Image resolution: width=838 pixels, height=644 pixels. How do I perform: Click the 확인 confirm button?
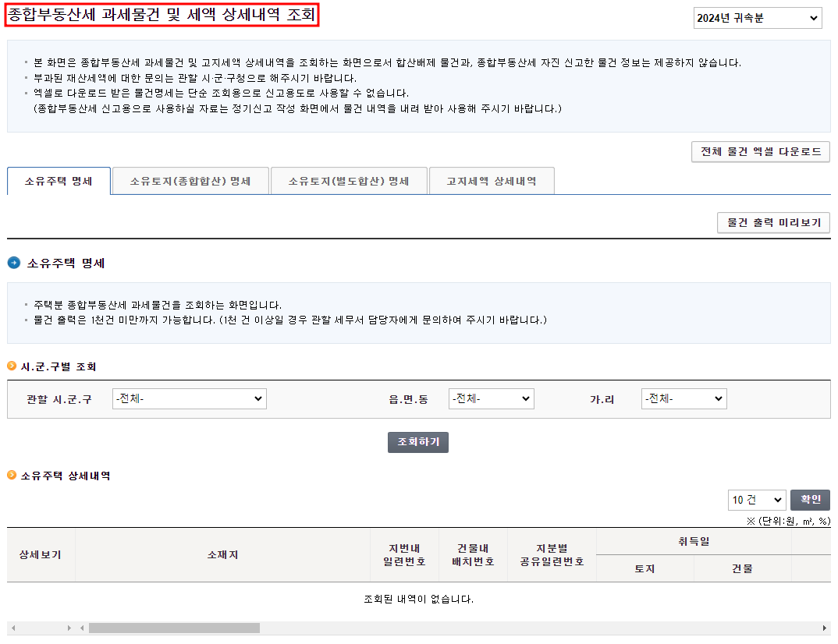click(810, 500)
